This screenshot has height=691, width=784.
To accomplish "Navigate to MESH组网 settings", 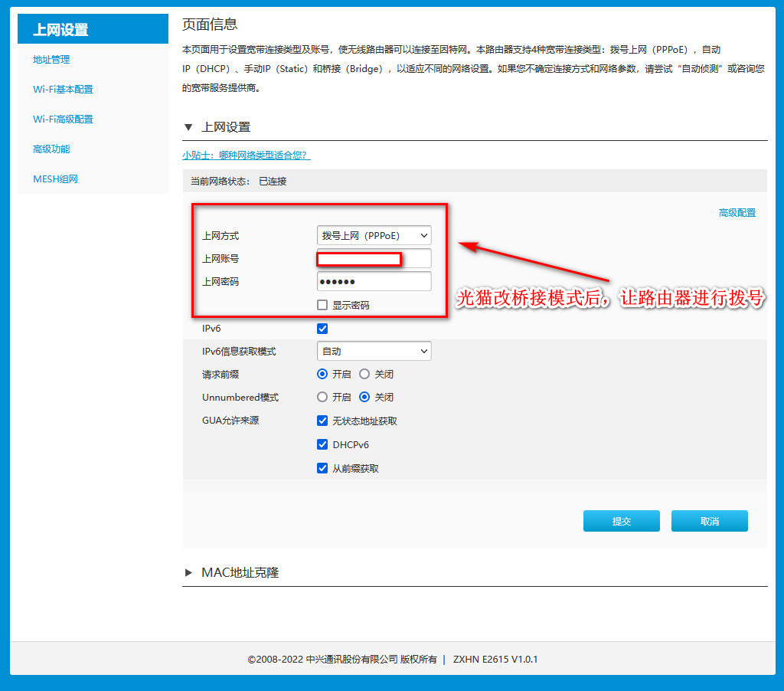I will point(55,179).
